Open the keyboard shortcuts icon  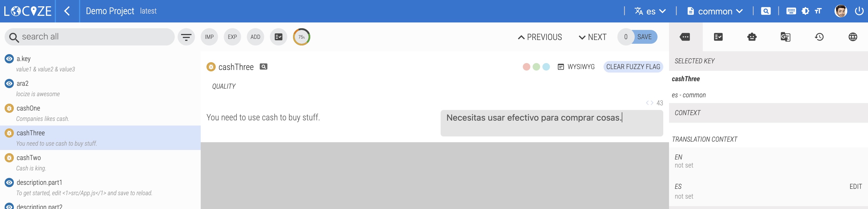791,11
